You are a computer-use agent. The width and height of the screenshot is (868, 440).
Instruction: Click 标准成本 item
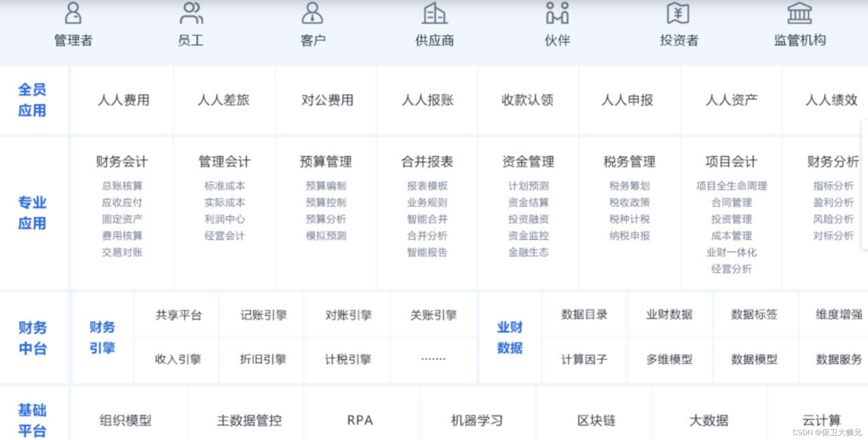(225, 186)
